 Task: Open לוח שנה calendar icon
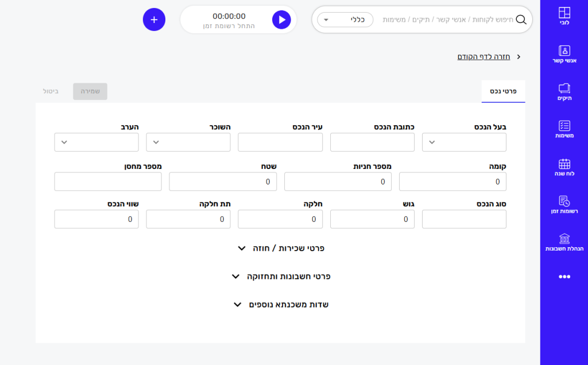(564, 164)
